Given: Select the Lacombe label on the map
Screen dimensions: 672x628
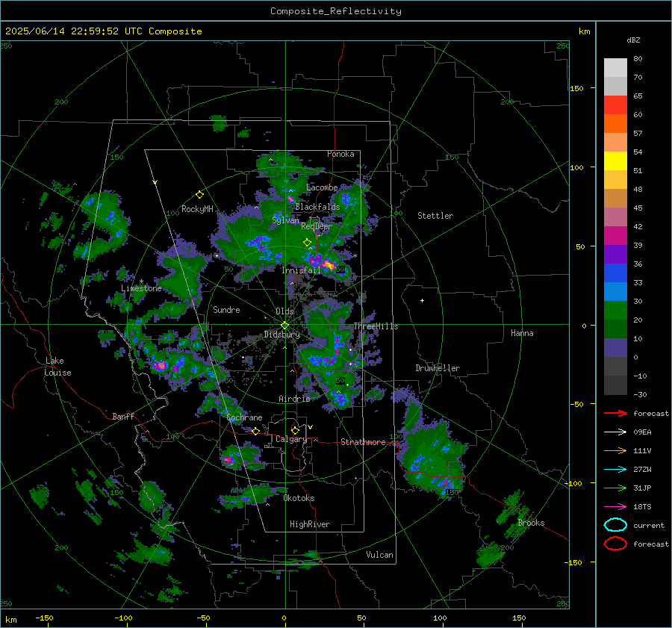Looking at the screenshot, I should coord(322,187).
